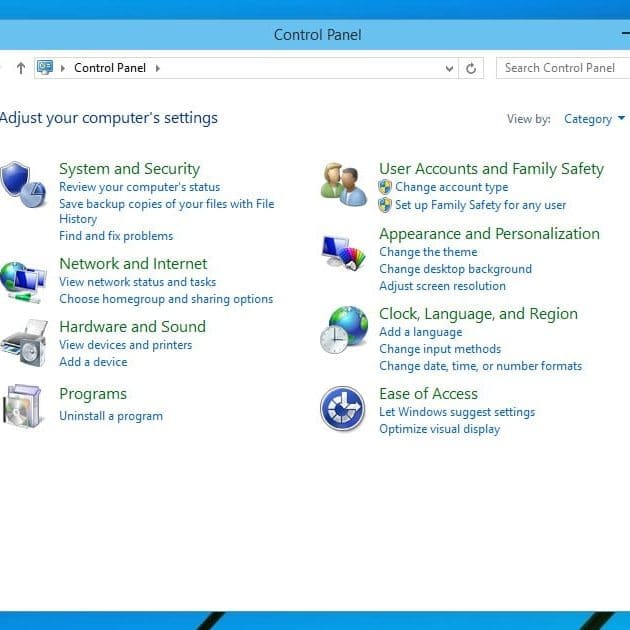Image resolution: width=630 pixels, height=630 pixels.
Task: Click the Appearance and Personalization monitor icon
Action: pyautogui.click(x=343, y=251)
